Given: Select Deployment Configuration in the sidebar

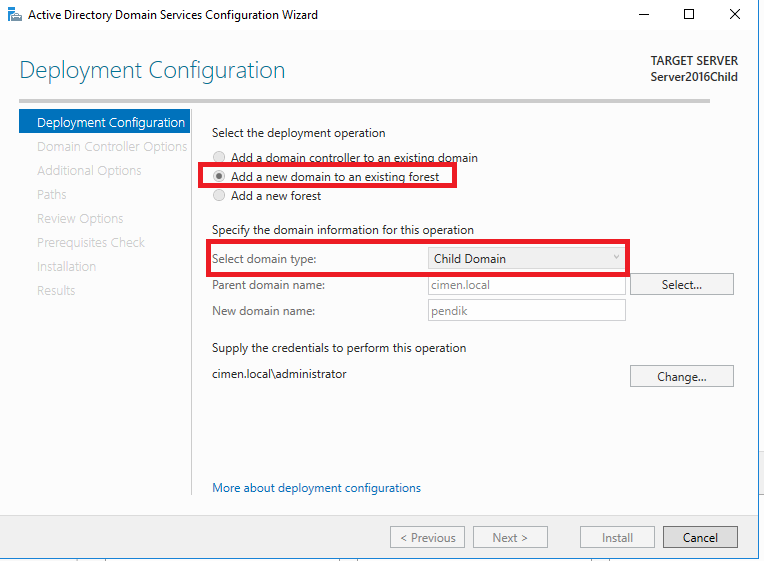Looking at the screenshot, I should pyautogui.click(x=104, y=121).
